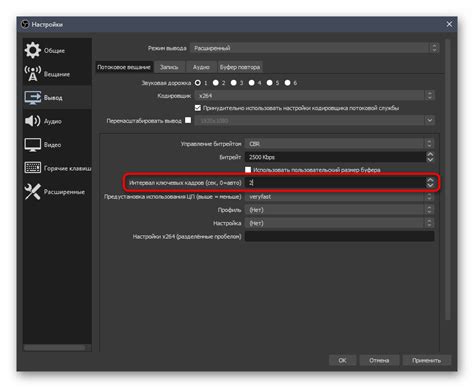This screenshot has height=388, width=474.
Task: Switch to the Запись tab
Action: click(169, 67)
